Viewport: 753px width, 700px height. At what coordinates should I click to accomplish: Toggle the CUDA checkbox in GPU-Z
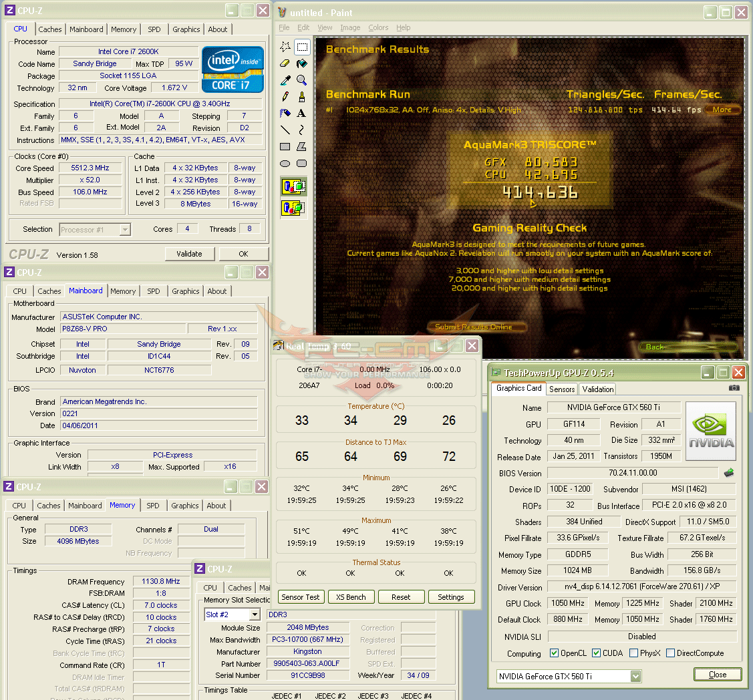point(596,653)
